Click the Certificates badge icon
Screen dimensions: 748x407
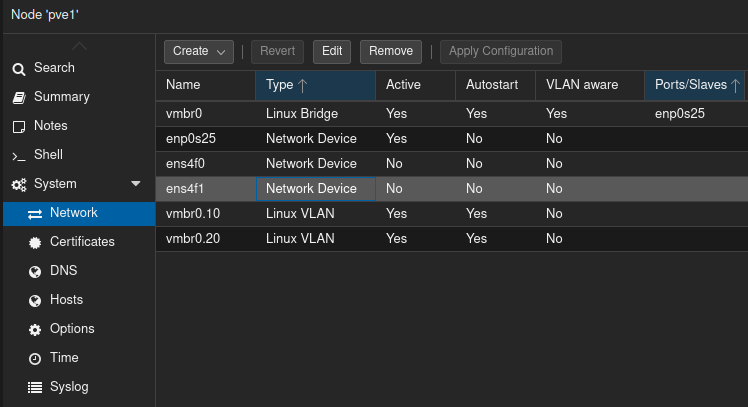[35, 243]
